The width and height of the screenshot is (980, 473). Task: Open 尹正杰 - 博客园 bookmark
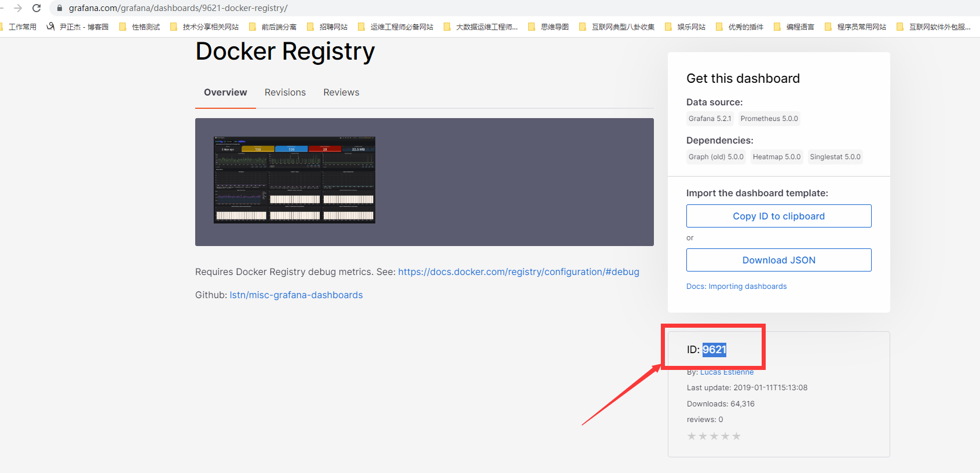coord(78,27)
